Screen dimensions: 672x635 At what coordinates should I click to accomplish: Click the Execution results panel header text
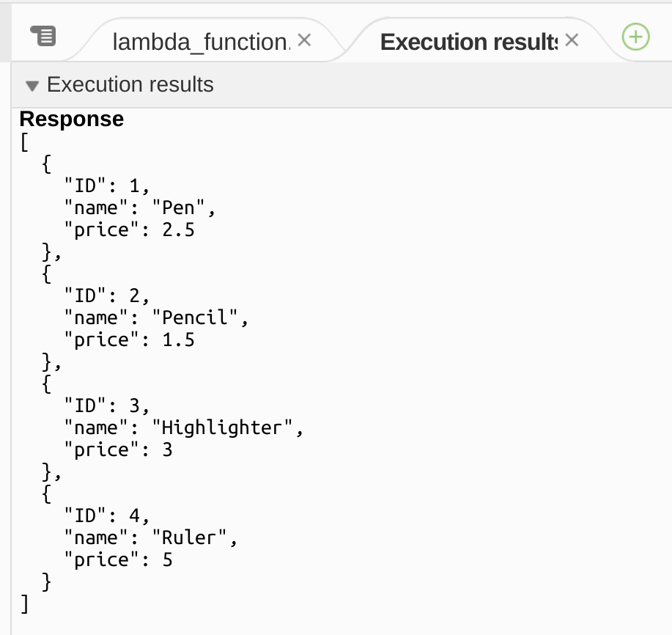click(x=130, y=85)
